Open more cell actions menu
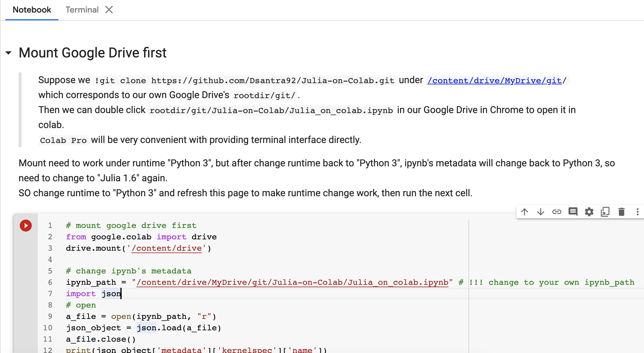Viewport: 644px width, 353px height. [637, 212]
